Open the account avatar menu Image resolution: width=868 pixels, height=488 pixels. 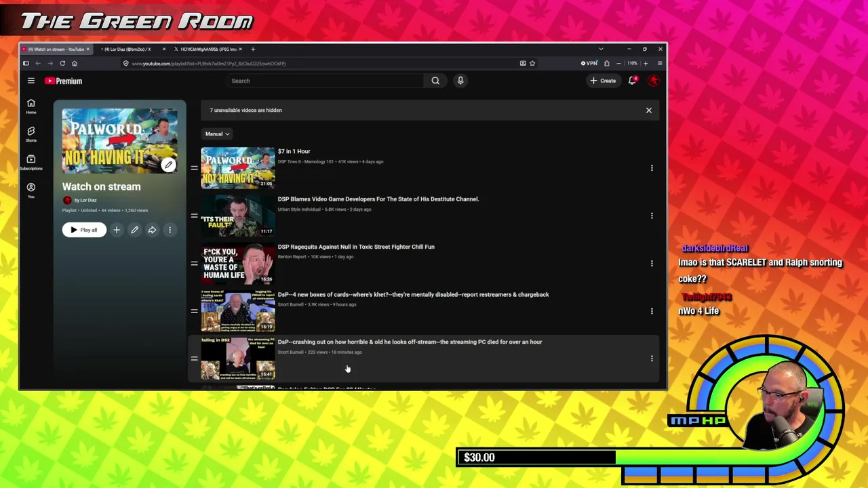pyautogui.click(x=654, y=81)
